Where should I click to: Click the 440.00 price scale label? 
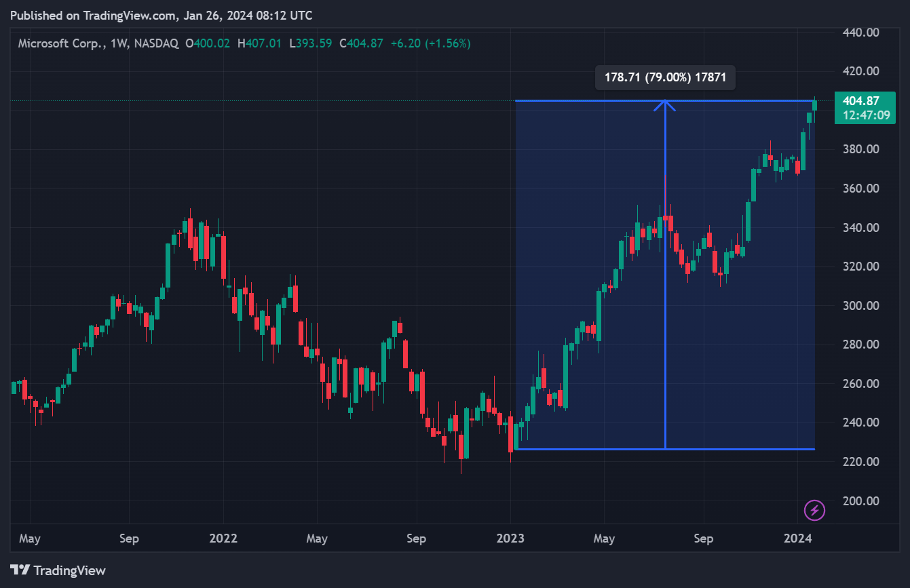point(860,32)
